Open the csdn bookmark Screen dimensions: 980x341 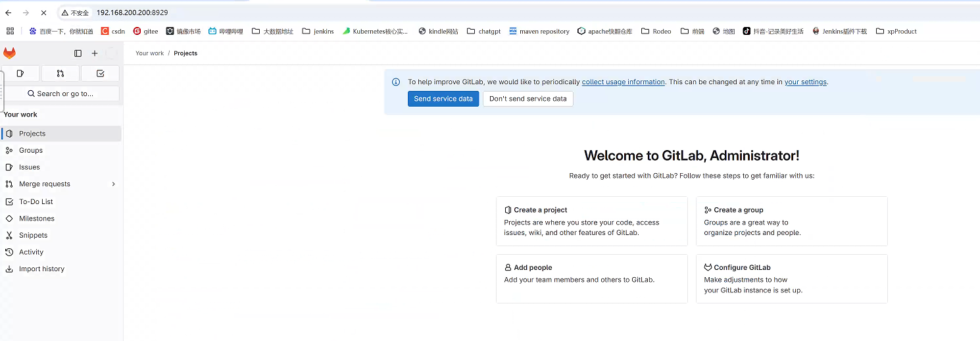tap(113, 31)
